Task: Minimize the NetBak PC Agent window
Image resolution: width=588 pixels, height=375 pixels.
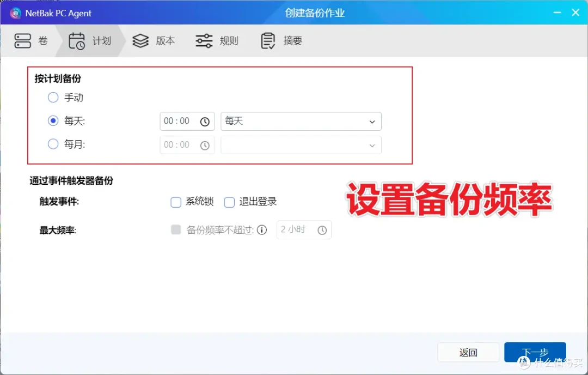Action: [x=558, y=13]
